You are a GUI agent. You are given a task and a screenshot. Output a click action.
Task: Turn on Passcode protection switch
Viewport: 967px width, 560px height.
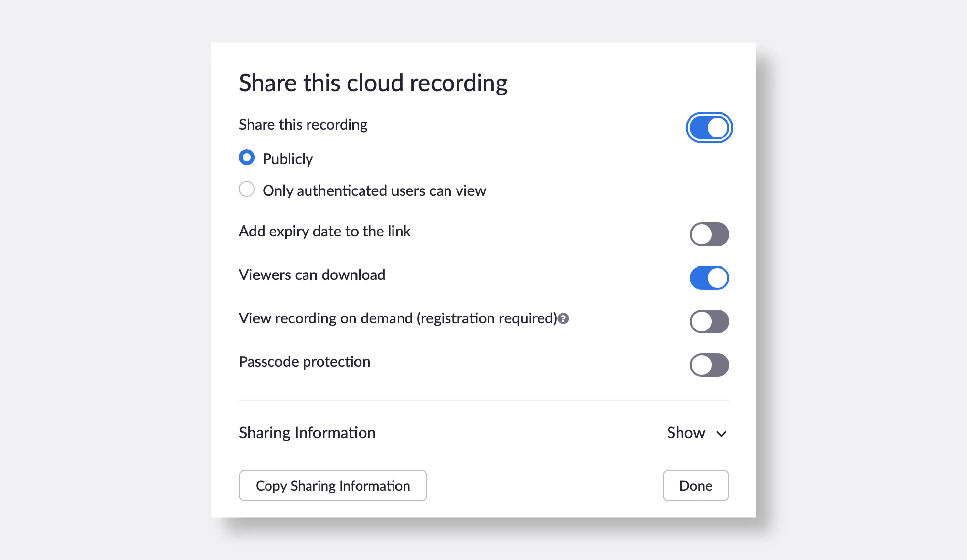(x=709, y=365)
